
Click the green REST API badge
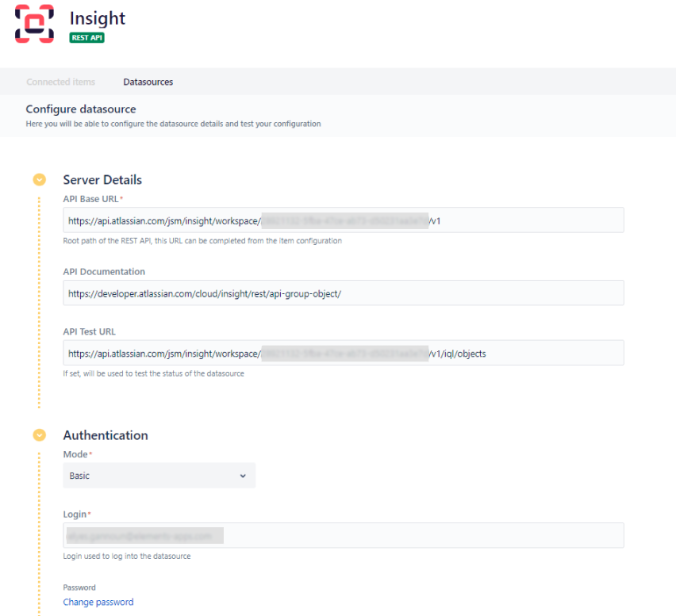point(86,37)
